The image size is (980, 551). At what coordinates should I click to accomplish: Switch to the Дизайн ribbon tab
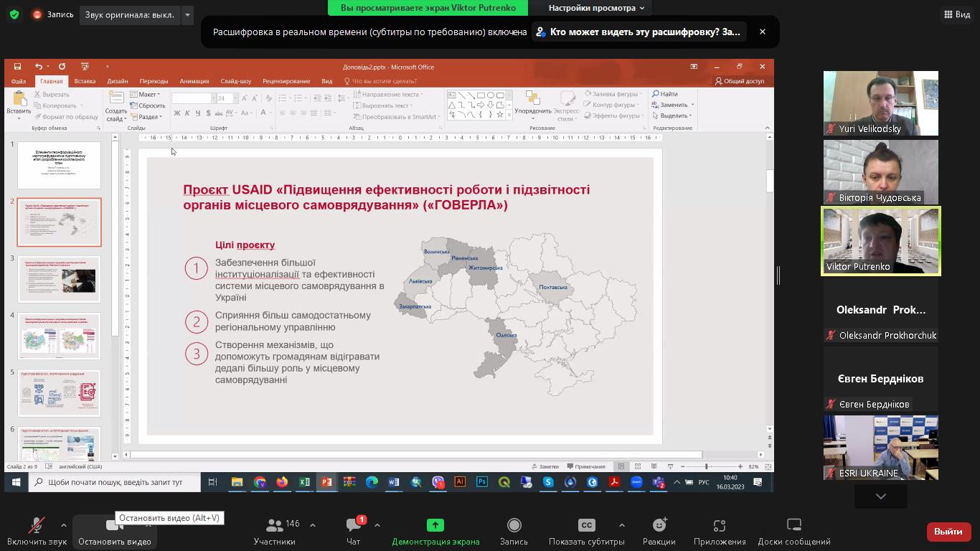(118, 81)
